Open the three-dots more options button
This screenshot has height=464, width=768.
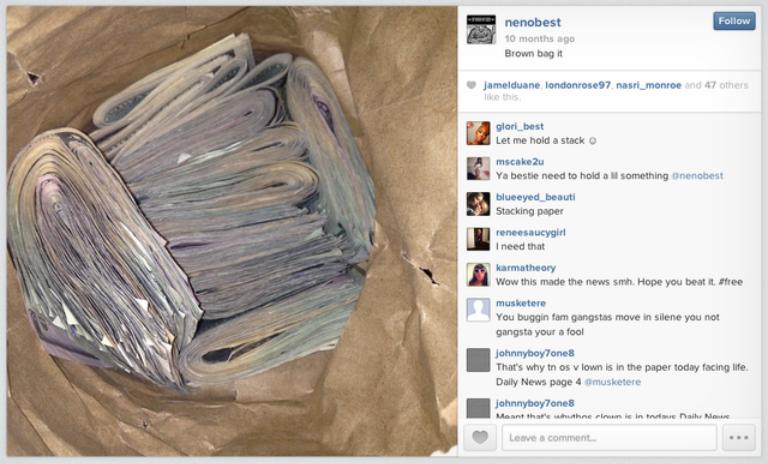(739, 437)
